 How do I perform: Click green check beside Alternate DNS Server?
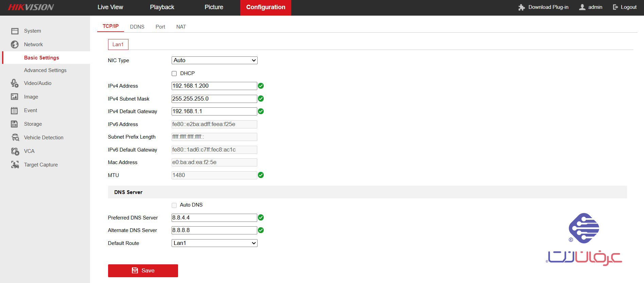[x=261, y=230]
